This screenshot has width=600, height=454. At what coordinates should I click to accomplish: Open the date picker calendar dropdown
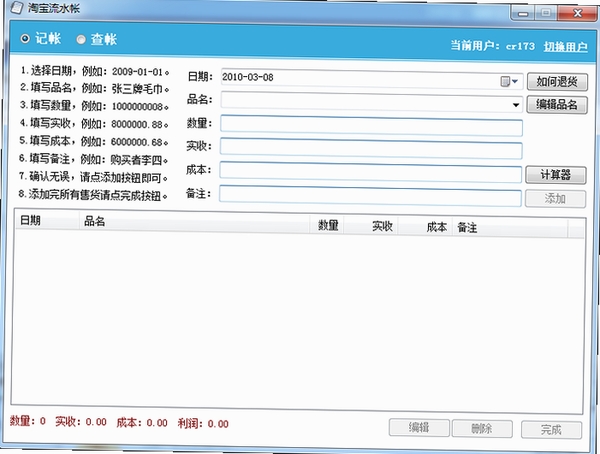(x=509, y=81)
